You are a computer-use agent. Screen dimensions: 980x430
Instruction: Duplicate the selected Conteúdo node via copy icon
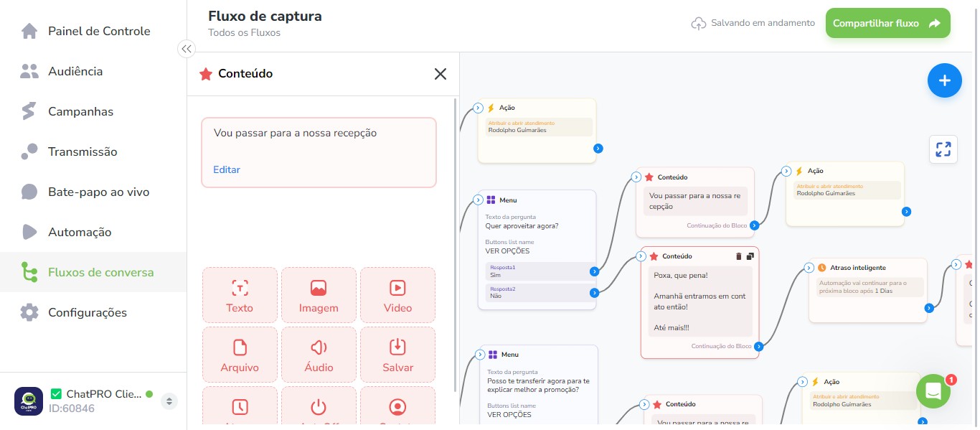pos(750,256)
